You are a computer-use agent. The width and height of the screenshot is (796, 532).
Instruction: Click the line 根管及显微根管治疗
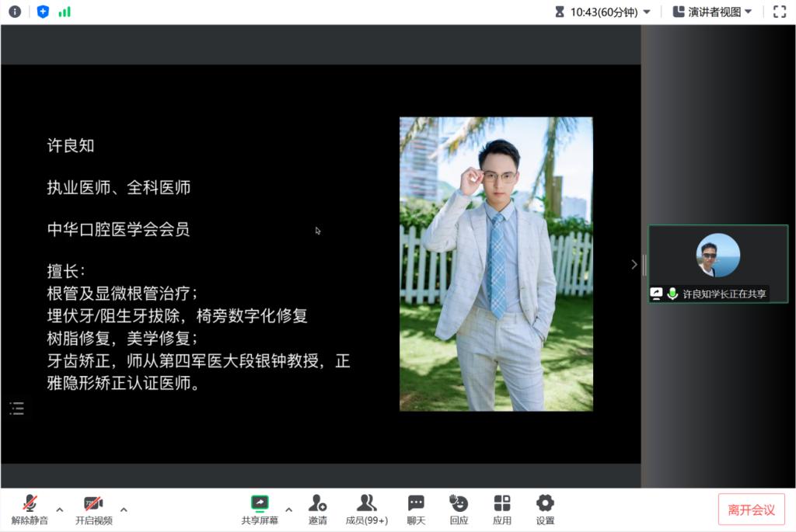pyautogui.click(x=122, y=293)
